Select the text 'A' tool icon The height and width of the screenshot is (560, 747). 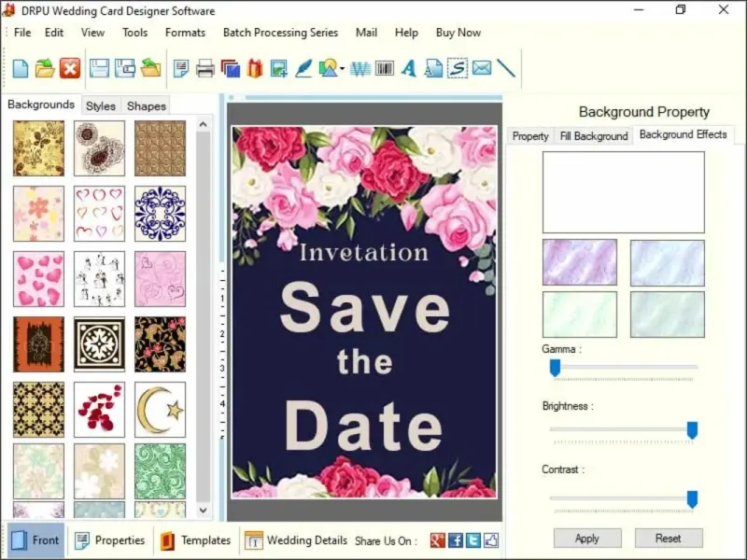pos(408,68)
